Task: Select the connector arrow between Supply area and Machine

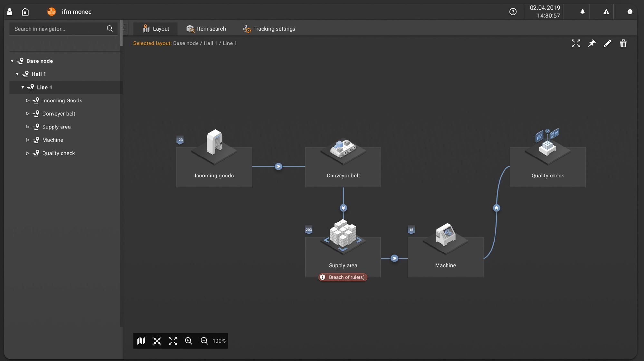Action: [394, 258]
